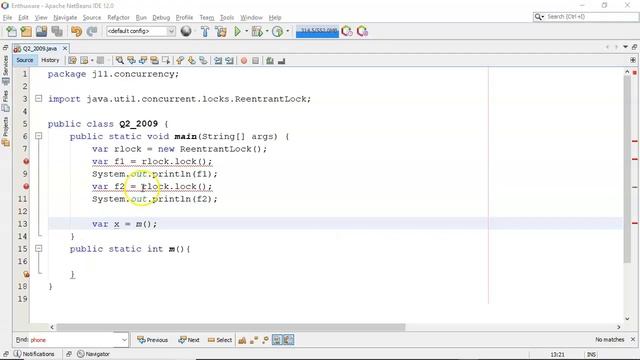Click Find Selection magnifier icon in editor toolbar
The image size is (640, 360).
(120, 60)
